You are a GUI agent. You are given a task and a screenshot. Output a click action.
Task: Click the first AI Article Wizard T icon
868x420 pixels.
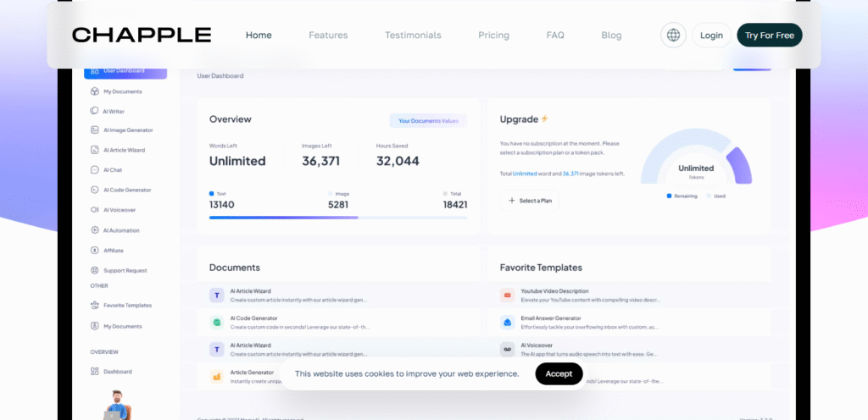[x=216, y=296]
